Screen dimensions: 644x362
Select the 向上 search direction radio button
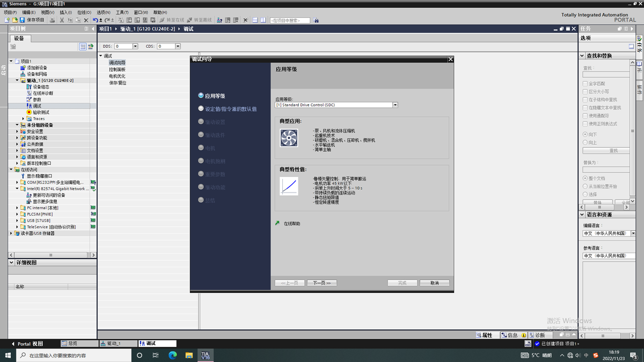pyautogui.click(x=585, y=142)
